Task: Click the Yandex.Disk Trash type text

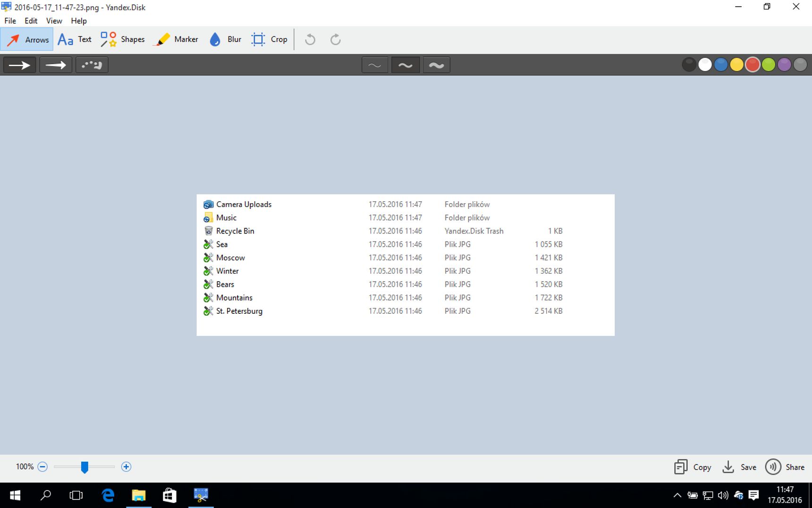Action: (474, 231)
